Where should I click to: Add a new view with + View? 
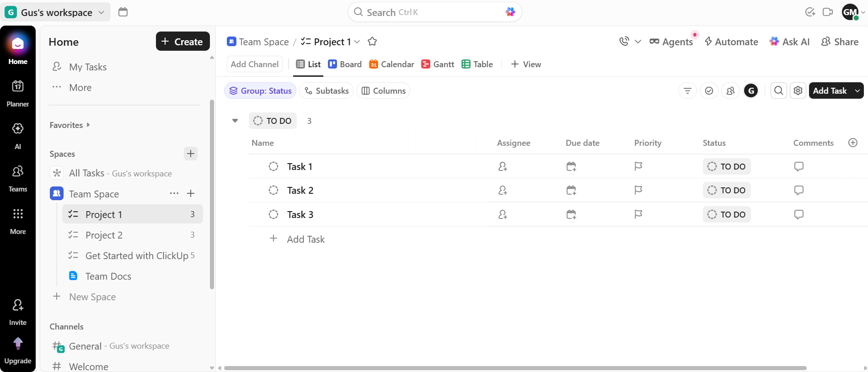526,64
